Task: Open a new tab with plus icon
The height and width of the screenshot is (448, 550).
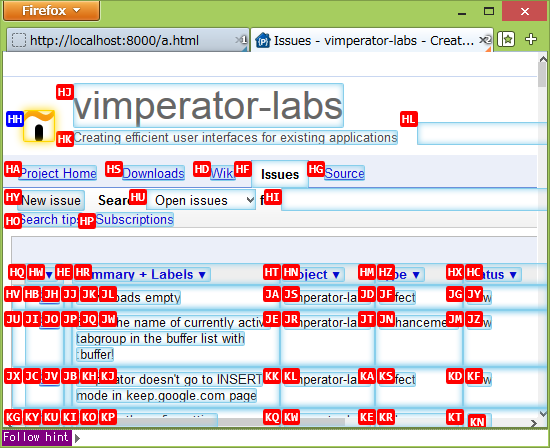Action: (531, 39)
